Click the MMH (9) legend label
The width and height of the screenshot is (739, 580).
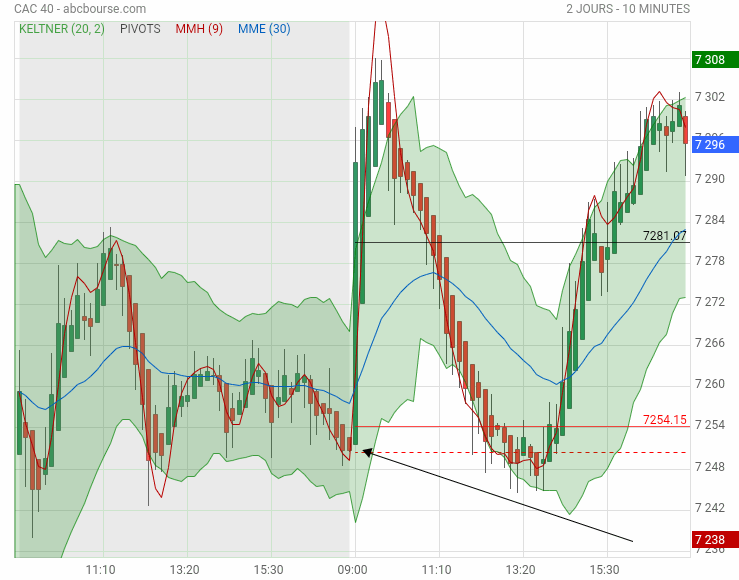(x=199, y=29)
